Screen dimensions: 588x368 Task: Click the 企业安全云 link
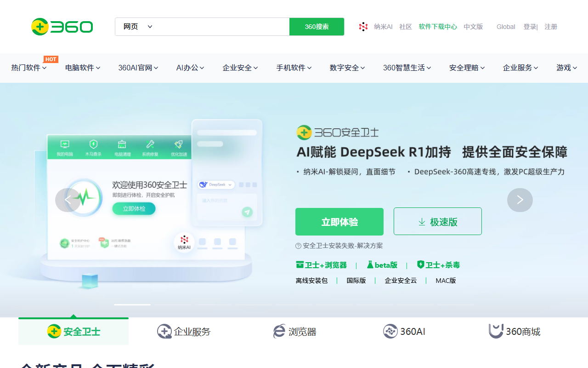click(x=401, y=281)
